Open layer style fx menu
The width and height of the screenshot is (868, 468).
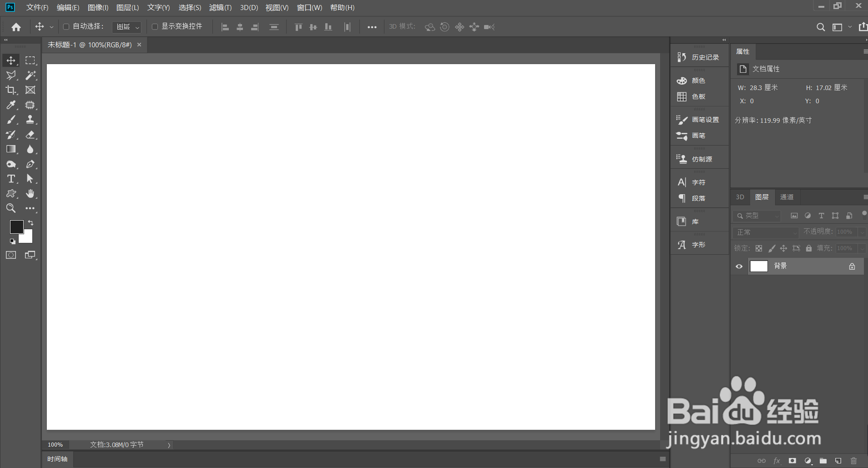[777, 461]
